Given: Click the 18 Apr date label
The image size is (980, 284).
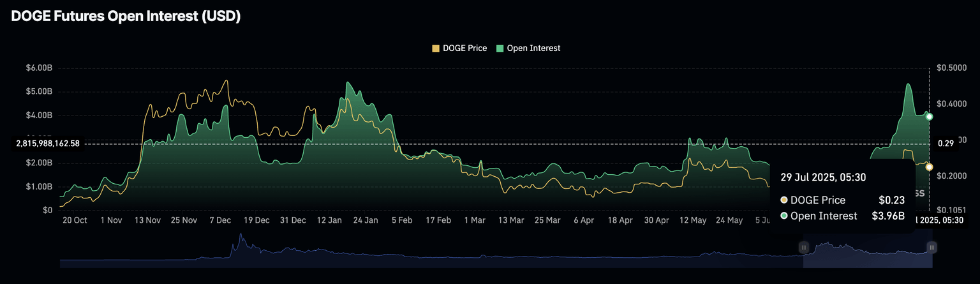Looking at the screenshot, I should click(620, 220).
